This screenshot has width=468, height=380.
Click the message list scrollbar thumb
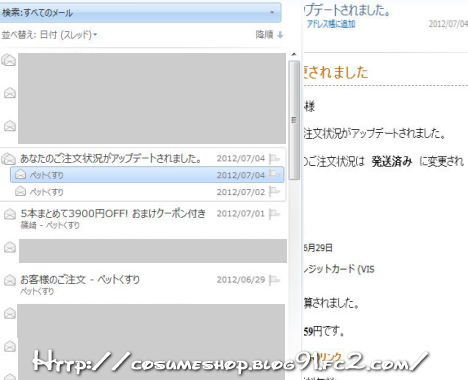coord(294,120)
